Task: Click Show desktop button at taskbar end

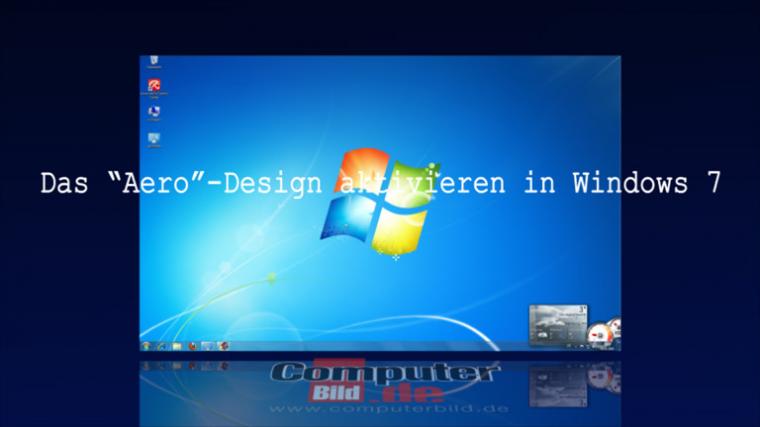Action: 619,346
